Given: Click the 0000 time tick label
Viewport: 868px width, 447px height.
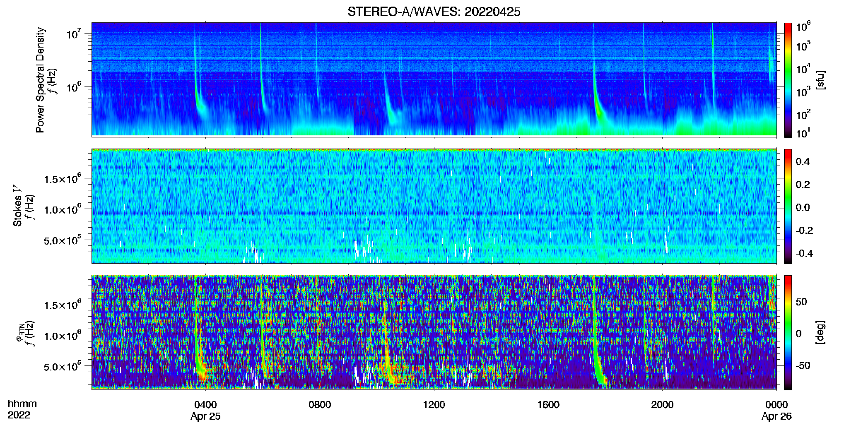Looking at the screenshot, I should click(x=776, y=404).
